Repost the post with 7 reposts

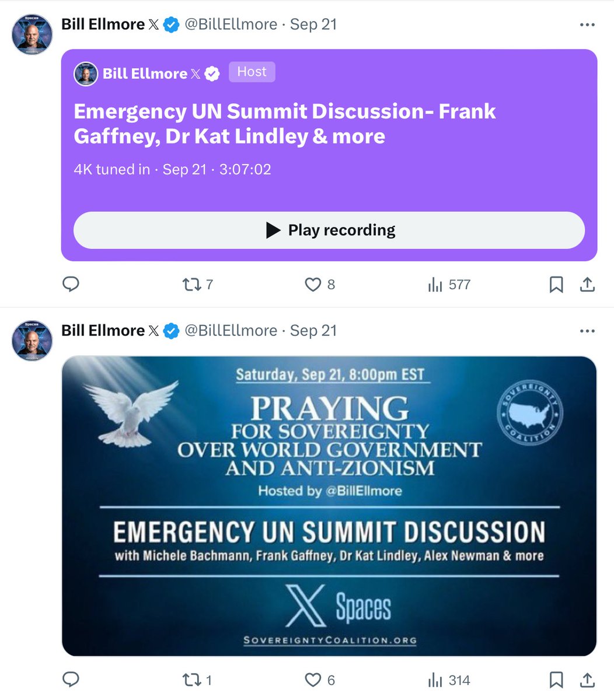pos(197,285)
